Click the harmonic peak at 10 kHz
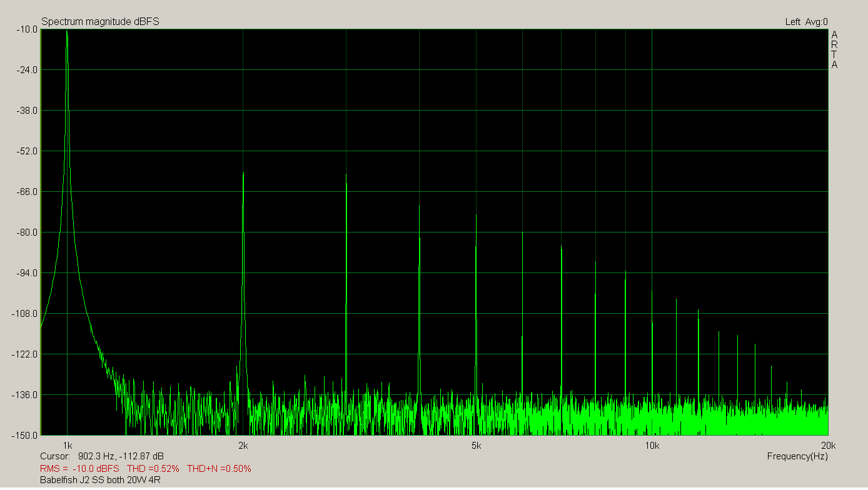This screenshot has height=490, width=868. [652, 292]
